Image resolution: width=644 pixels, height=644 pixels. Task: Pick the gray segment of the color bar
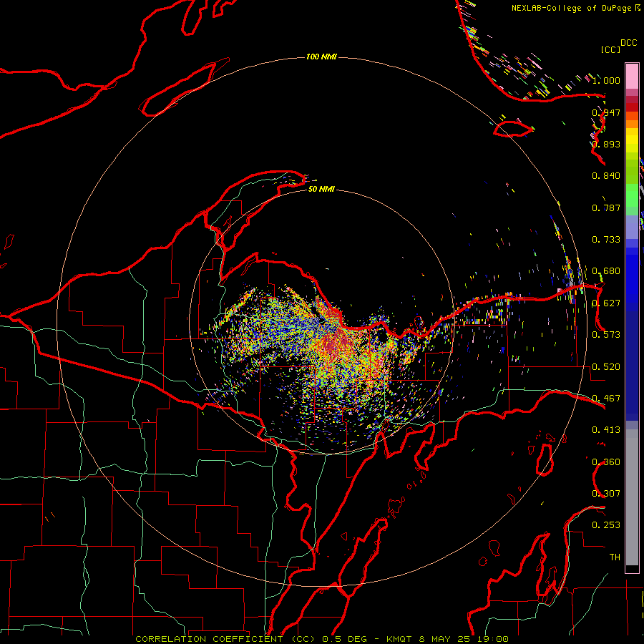pos(632,497)
